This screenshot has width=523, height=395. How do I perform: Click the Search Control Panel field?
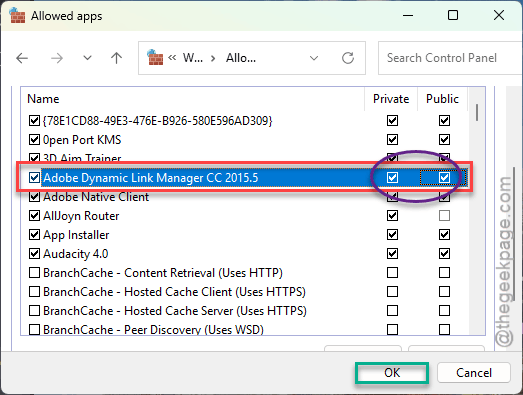[450, 58]
